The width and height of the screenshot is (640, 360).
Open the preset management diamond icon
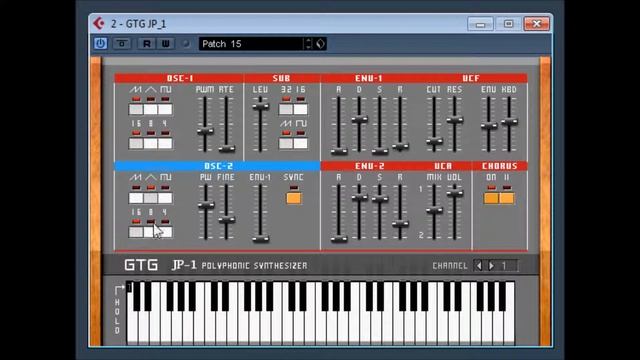[x=320, y=44]
